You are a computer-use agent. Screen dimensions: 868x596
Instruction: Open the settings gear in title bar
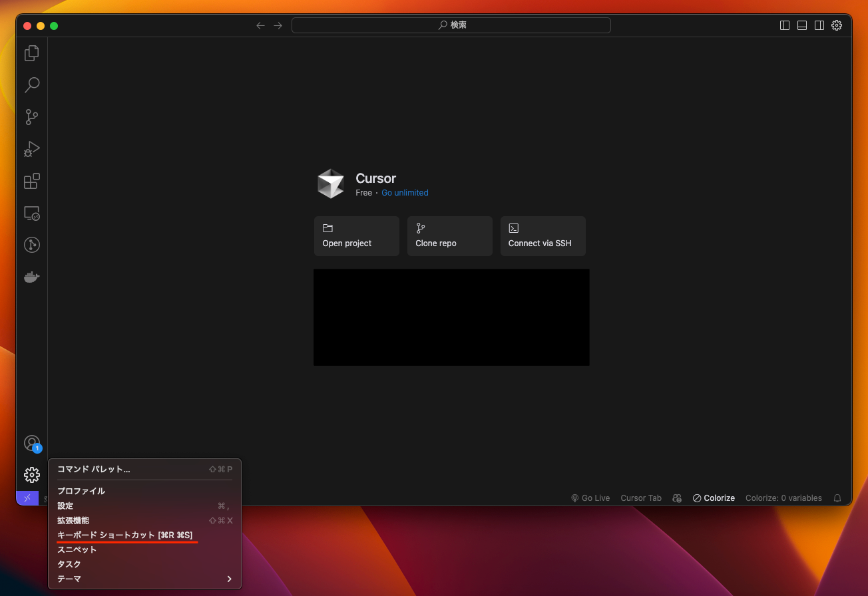point(837,25)
